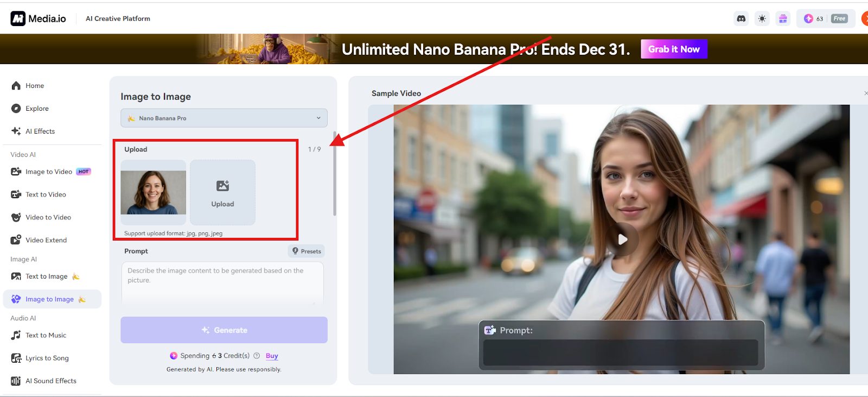
Task: Open the Presets prompt list
Action: coord(307,251)
